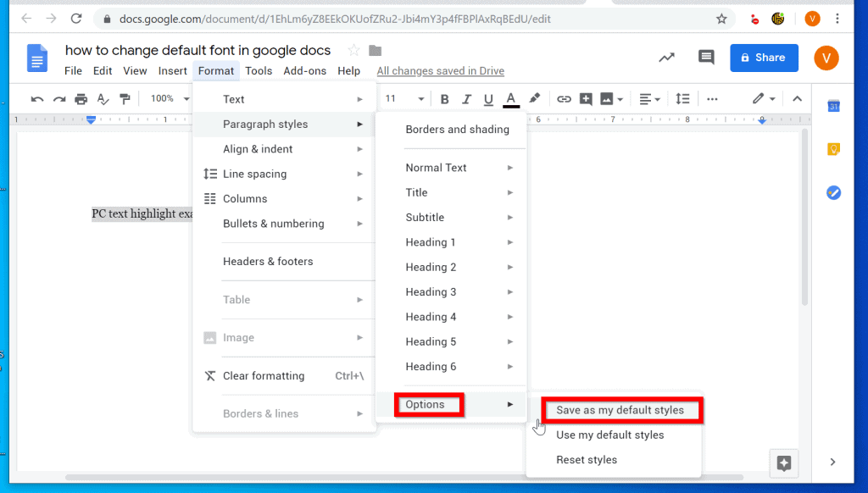Open the Edit menu
Image resolution: width=868 pixels, height=493 pixels.
pyautogui.click(x=103, y=71)
